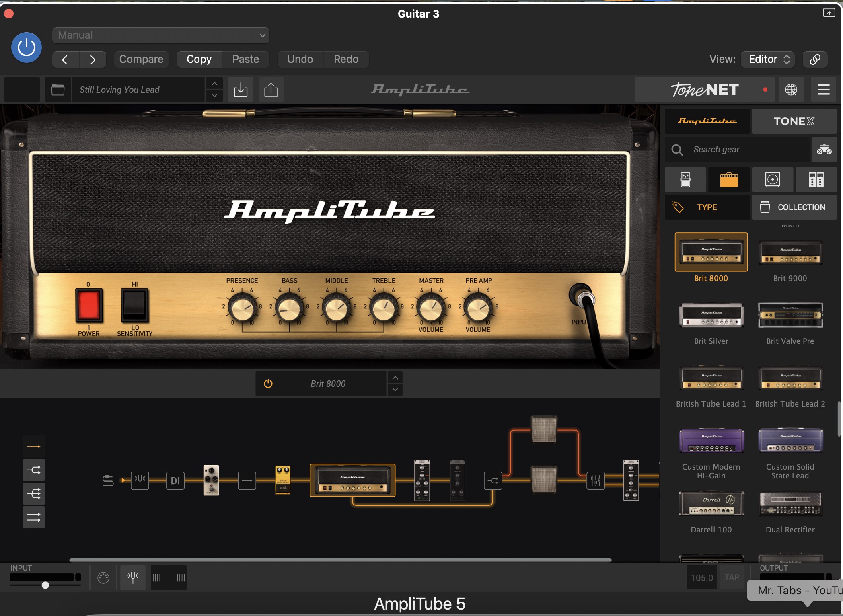Open the ToneNET panel
The image size is (843, 616).
pos(705,89)
